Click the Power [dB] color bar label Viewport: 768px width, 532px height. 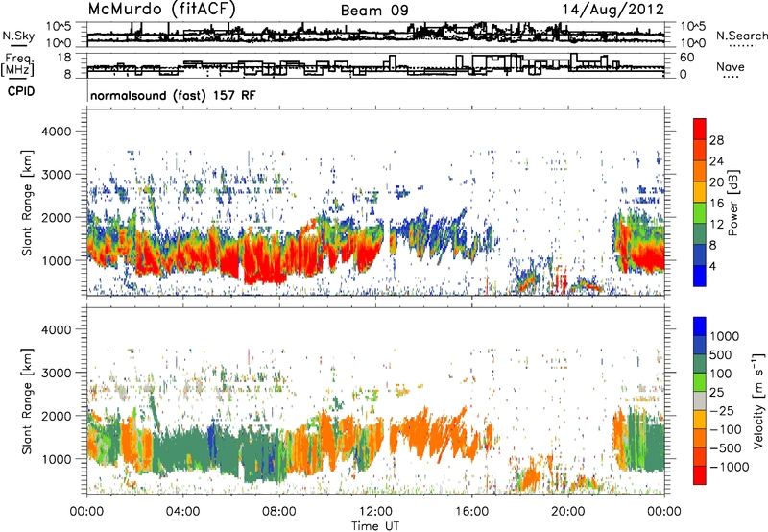coord(732,203)
